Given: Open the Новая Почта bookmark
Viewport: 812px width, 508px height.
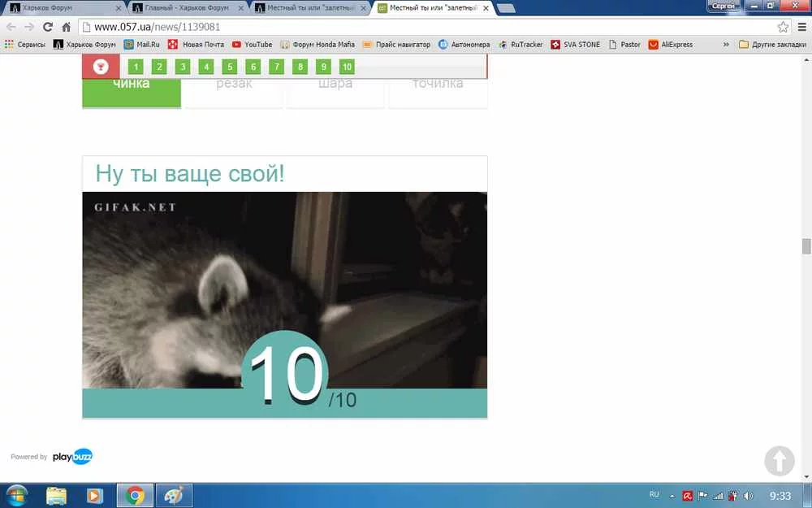Looking at the screenshot, I should click(x=197, y=45).
